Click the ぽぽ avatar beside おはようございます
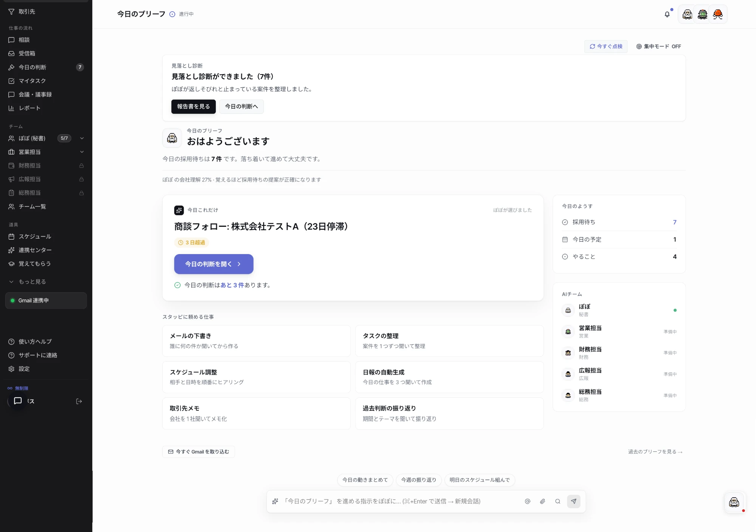756x532 pixels. pyautogui.click(x=172, y=138)
